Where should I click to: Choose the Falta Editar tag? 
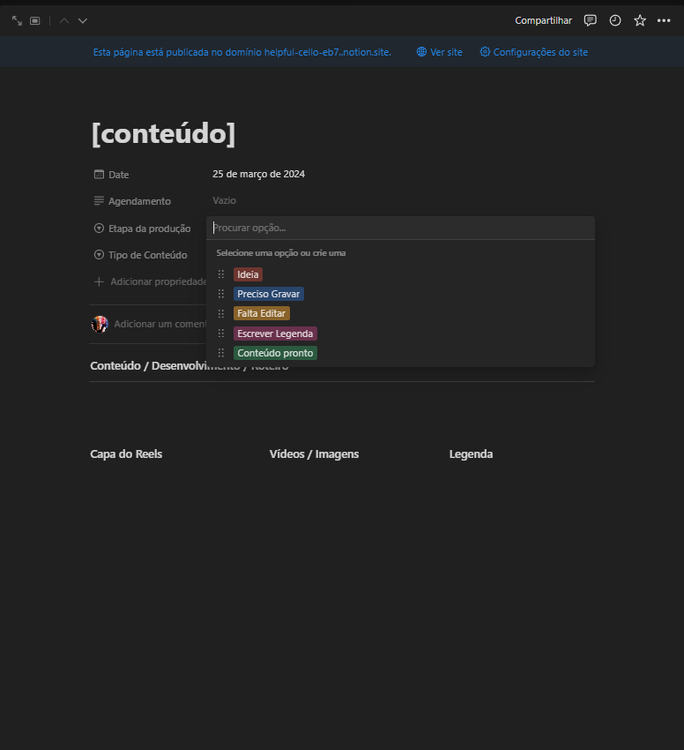click(261, 314)
